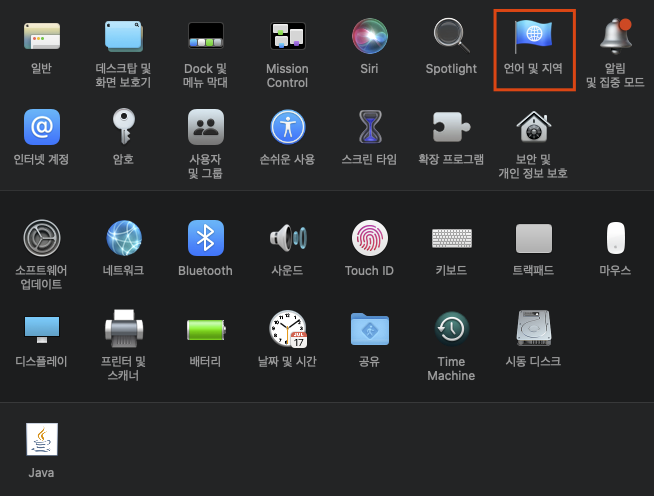Open 사용자 및 그룹 preferences
The width and height of the screenshot is (654, 496).
coord(206,127)
